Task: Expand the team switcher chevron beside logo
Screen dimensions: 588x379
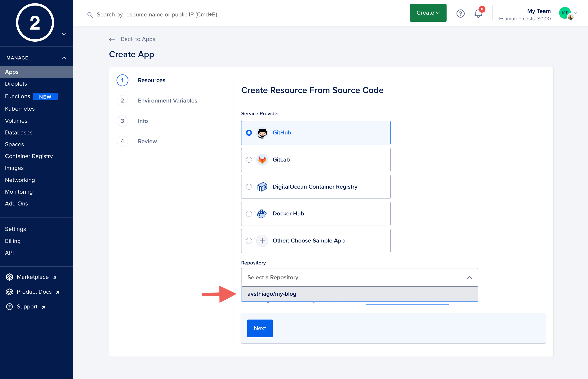Action: click(64, 34)
